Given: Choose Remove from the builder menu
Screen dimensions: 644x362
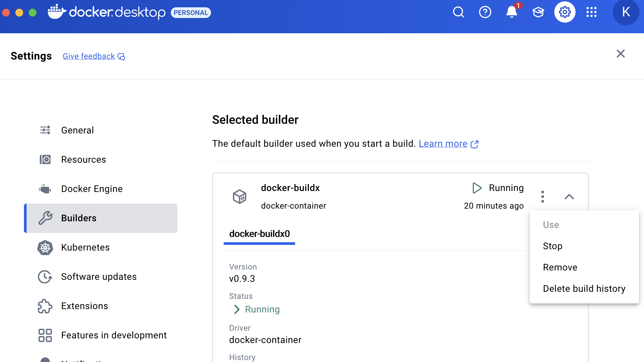Looking at the screenshot, I should [560, 268].
